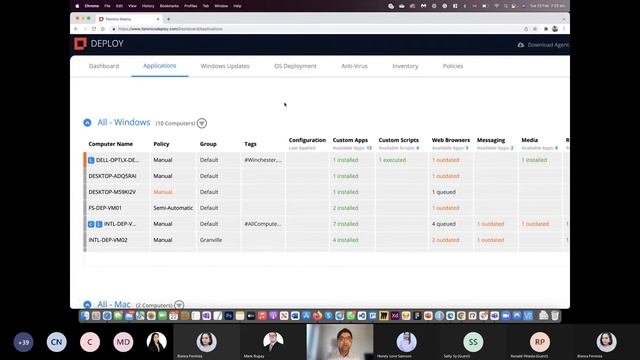Open Finder from the dock
This screenshot has height=360, width=640.
[x=85, y=316]
